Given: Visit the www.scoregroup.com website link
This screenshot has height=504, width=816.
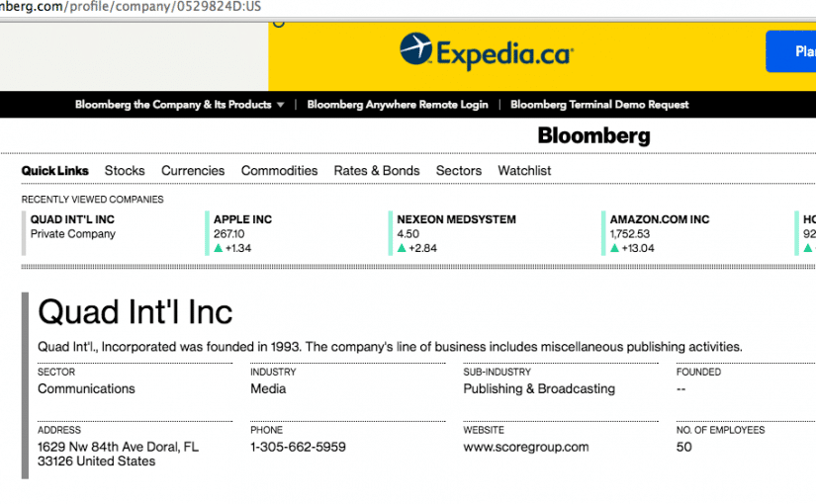Looking at the screenshot, I should coord(526,447).
